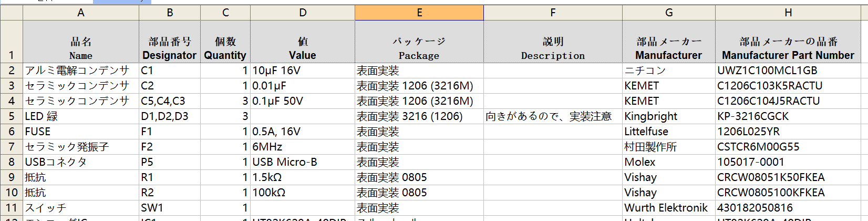The image size is (868, 221).
Task: Select the Littelfuse manufacturer cell
Action: [669, 132]
